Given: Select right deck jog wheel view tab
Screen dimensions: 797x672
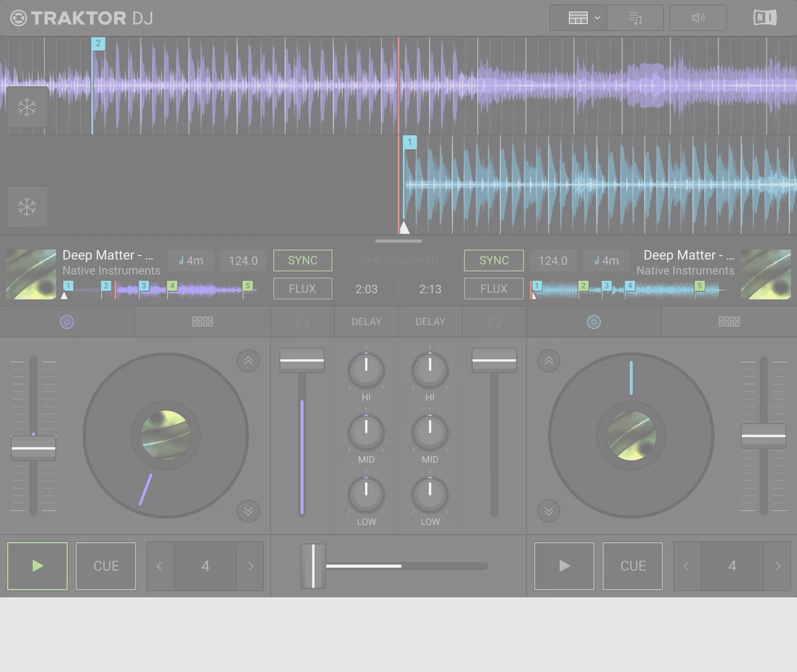Looking at the screenshot, I should point(594,322).
